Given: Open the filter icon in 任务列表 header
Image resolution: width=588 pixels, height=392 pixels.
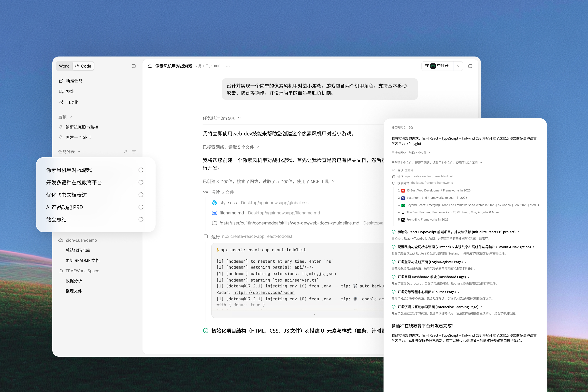Looking at the screenshot, I should pos(134,152).
